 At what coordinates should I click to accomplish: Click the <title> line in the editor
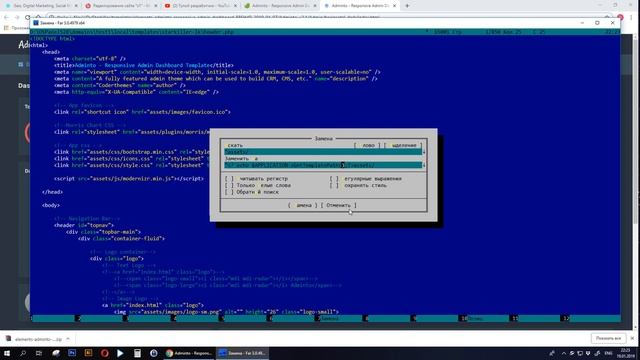[x=144, y=65]
